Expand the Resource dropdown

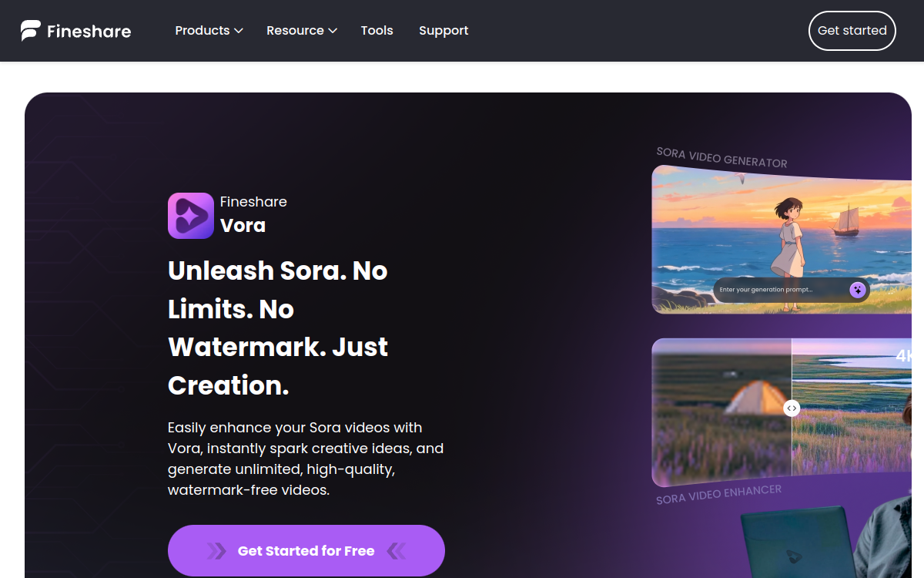coord(296,30)
